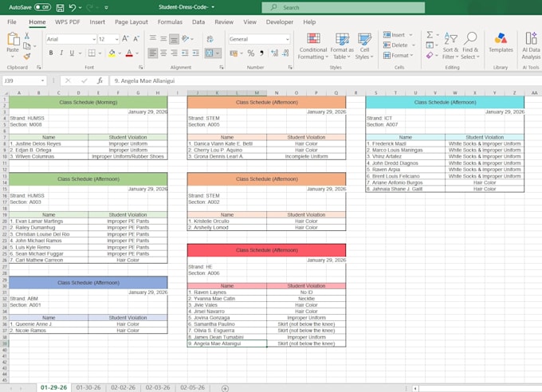Click the Orientation angle text icon
The height and width of the screenshot is (392, 542).
186,38
